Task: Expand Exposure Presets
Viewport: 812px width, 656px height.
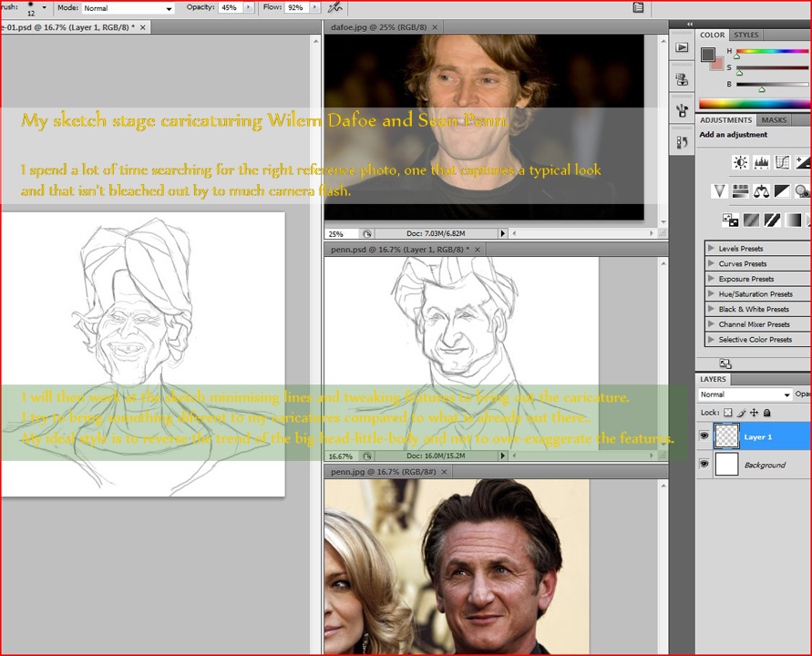Action: (x=711, y=279)
